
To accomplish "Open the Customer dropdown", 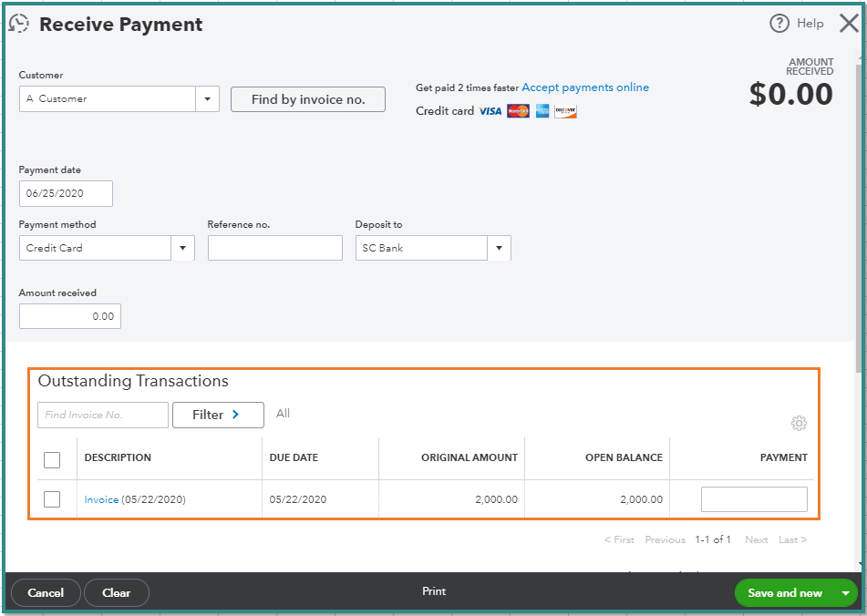I will (x=207, y=98).
